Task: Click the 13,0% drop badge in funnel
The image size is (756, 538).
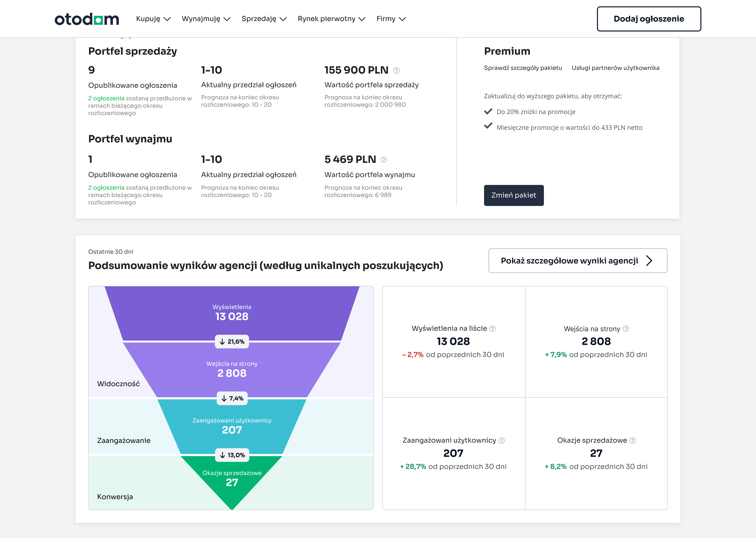Action: (232, 455)
